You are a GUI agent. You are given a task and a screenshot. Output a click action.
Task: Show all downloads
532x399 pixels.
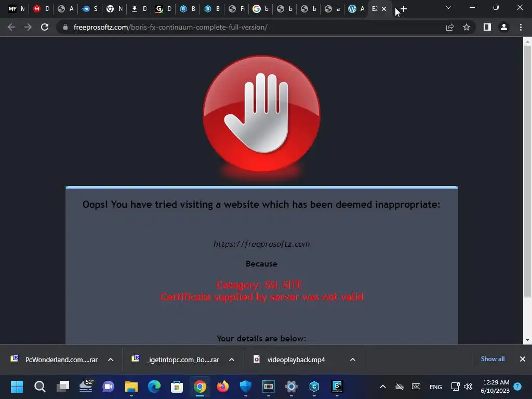coord(493,359)
